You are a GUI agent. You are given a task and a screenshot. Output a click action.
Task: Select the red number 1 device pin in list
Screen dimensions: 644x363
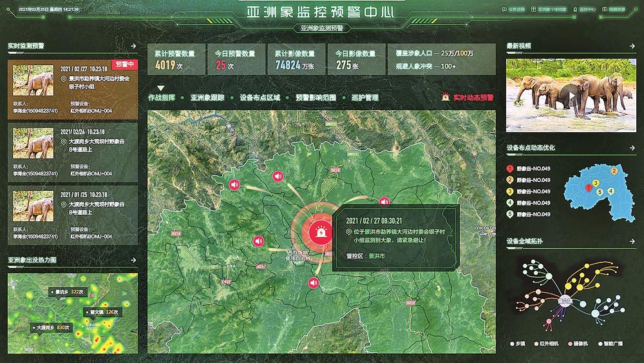tap(510, 169)
